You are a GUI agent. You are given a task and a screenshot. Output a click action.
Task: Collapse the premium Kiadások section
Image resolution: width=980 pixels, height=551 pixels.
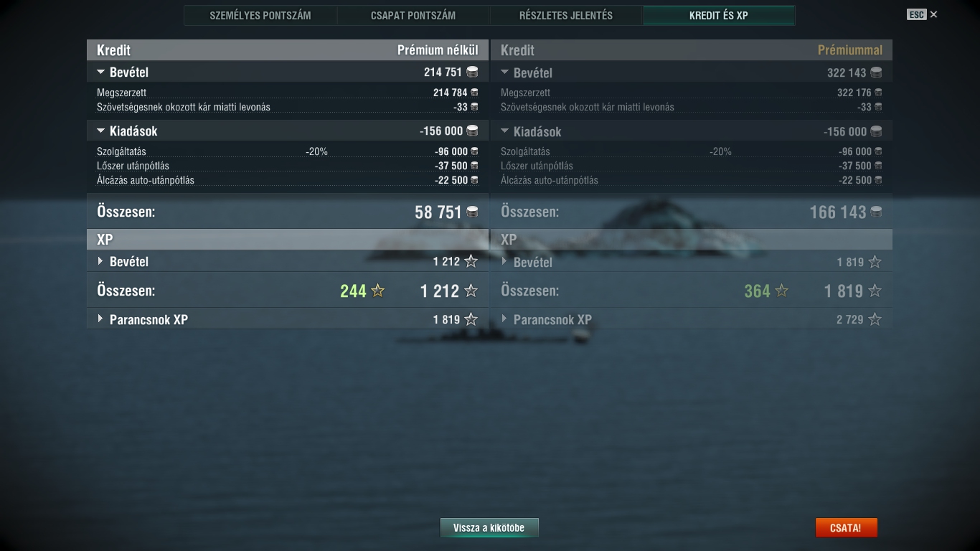tap(504, 131)
